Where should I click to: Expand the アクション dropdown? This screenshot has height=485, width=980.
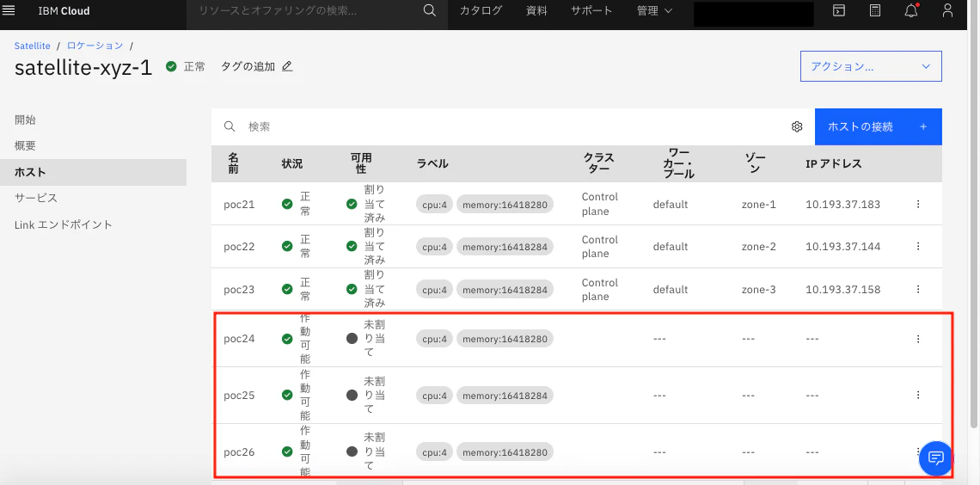pos(871,66)
